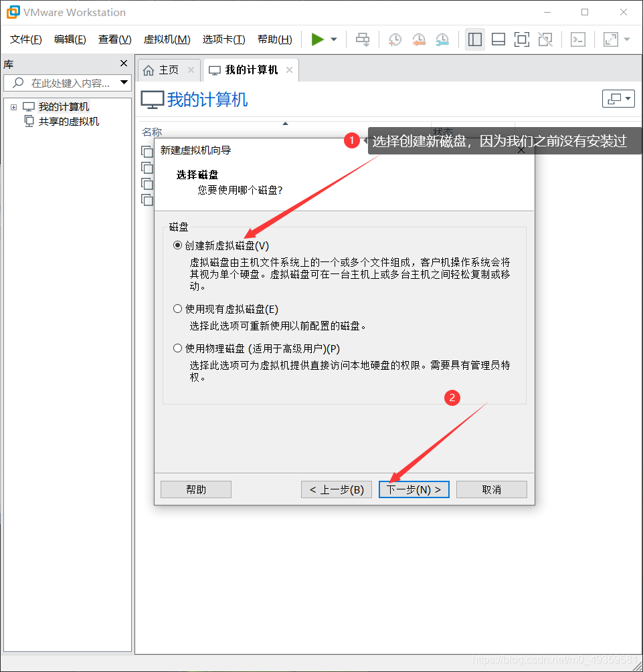Click the revert to snapshot toolbar icon

tap(418, 39)
